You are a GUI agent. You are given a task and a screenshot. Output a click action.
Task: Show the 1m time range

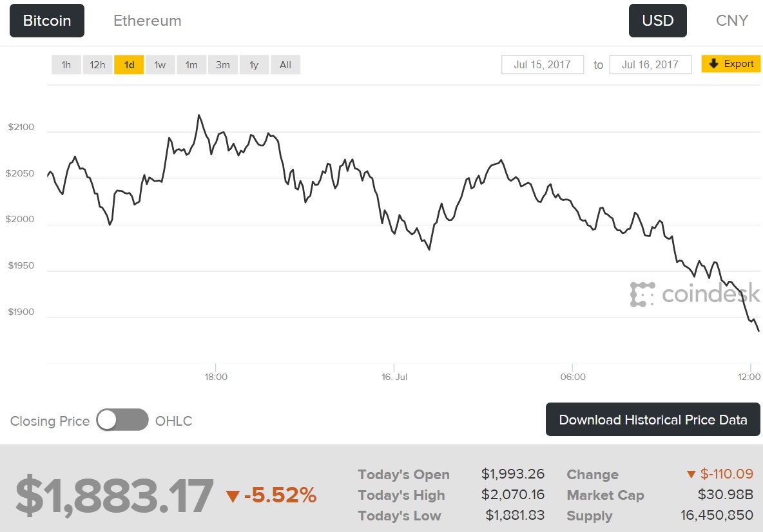click(191, 64)
